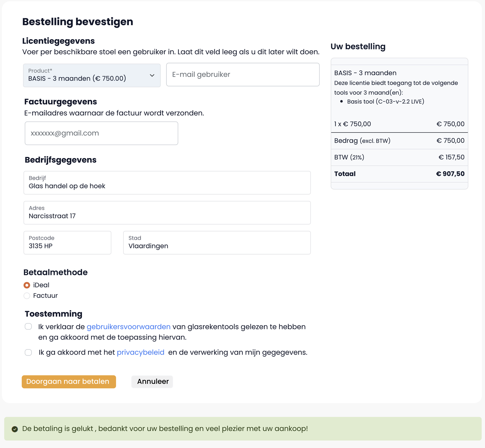Screen dimensions: 485x448
Task: Click the Stad field showing "Vlaardingen"
Action: click(x=217, y=242)
